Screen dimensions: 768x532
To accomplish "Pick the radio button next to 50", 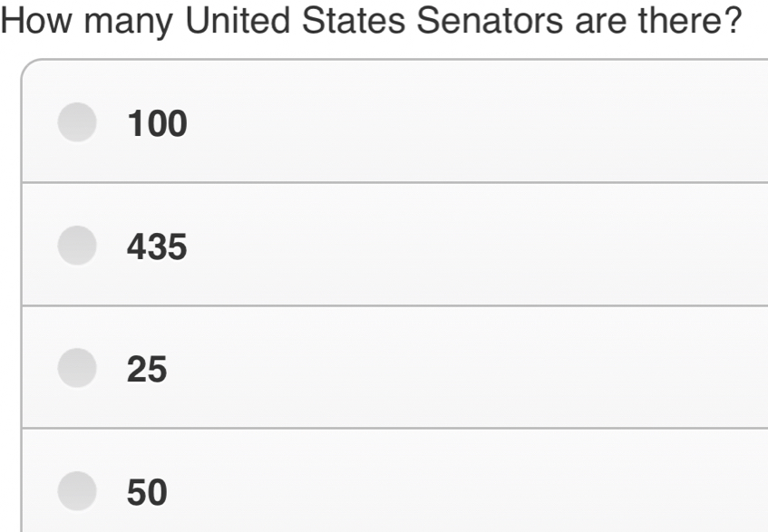I will [77, 491].
